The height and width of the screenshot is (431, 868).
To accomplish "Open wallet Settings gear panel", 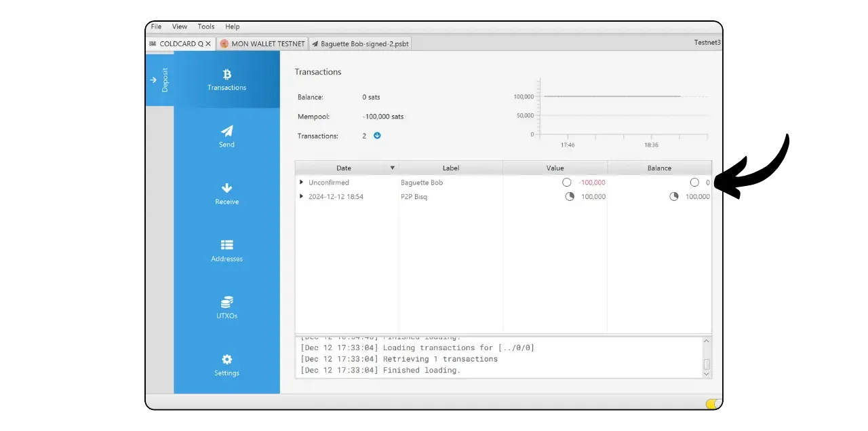I will coord(226,364).
